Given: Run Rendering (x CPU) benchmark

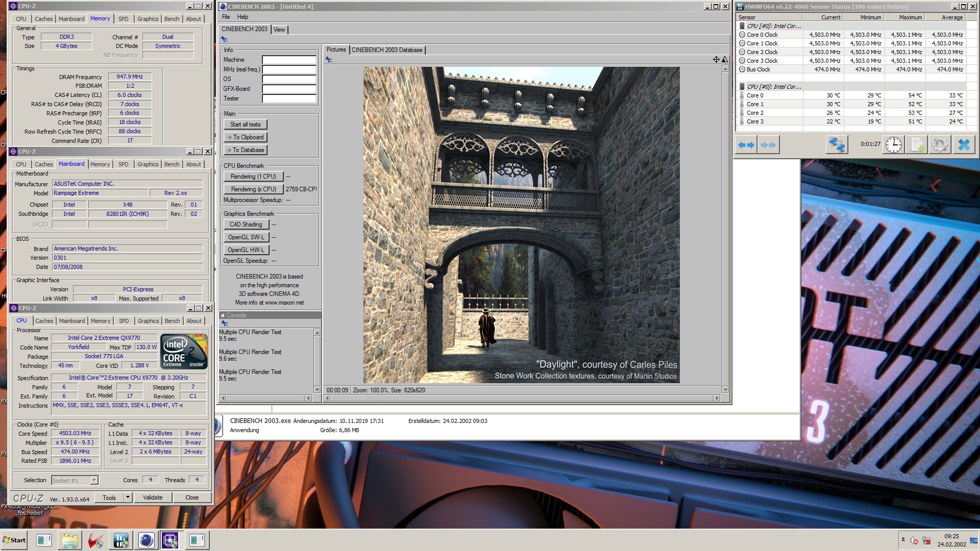Looking at the screenshot, I should [253, 189].
